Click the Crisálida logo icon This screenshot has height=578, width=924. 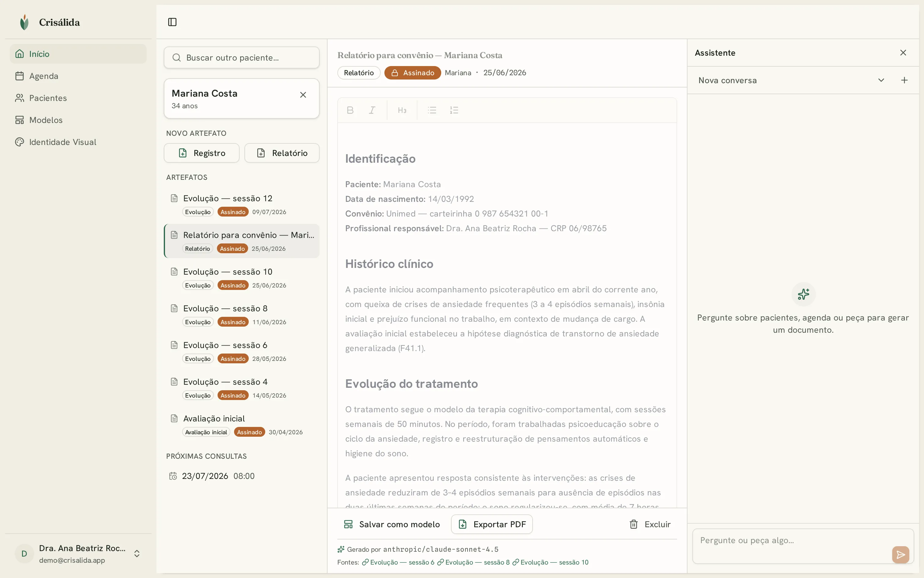pyautogui.click(x=24, y=22)
